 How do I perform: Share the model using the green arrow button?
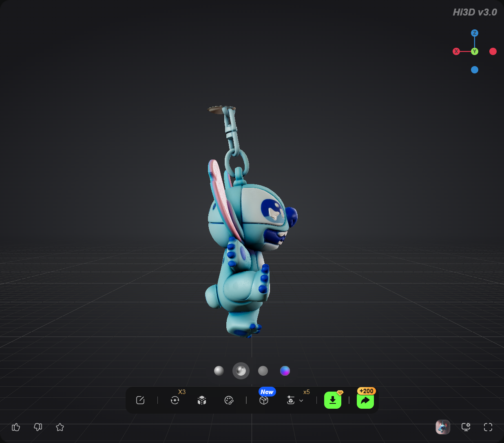(x=365, y=400)
